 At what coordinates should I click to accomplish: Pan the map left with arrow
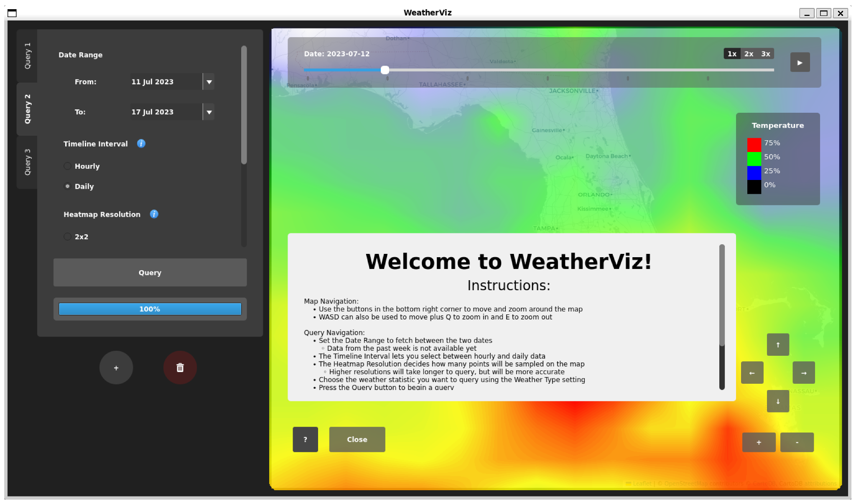coord(752,373)
